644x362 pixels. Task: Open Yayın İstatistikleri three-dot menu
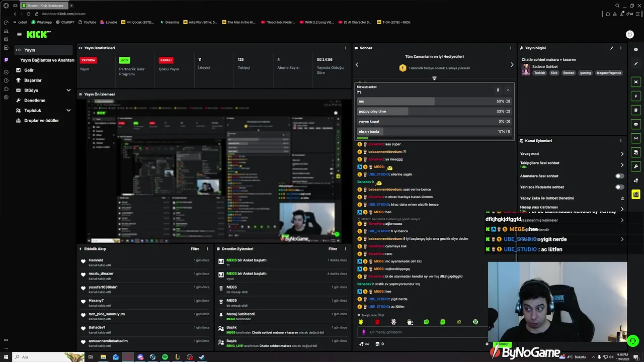click(x=345, y=48)
